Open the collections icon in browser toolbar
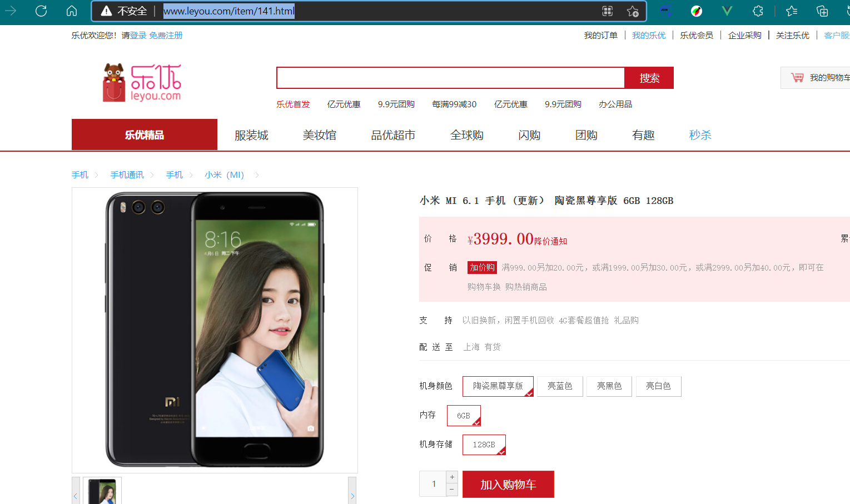The width and height of the screenshot is (850, 504). coord(822,11)
